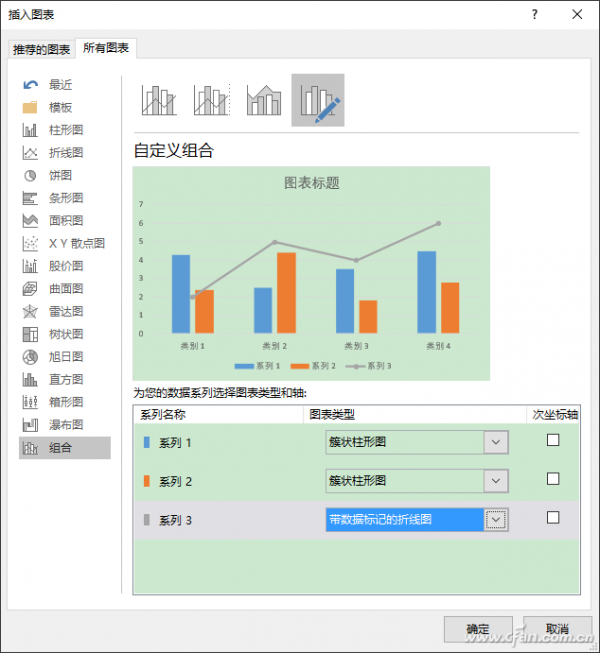Click the combo chart preview thumbnail
This screenshot has width=600, height=653.
tap(311, 273)
